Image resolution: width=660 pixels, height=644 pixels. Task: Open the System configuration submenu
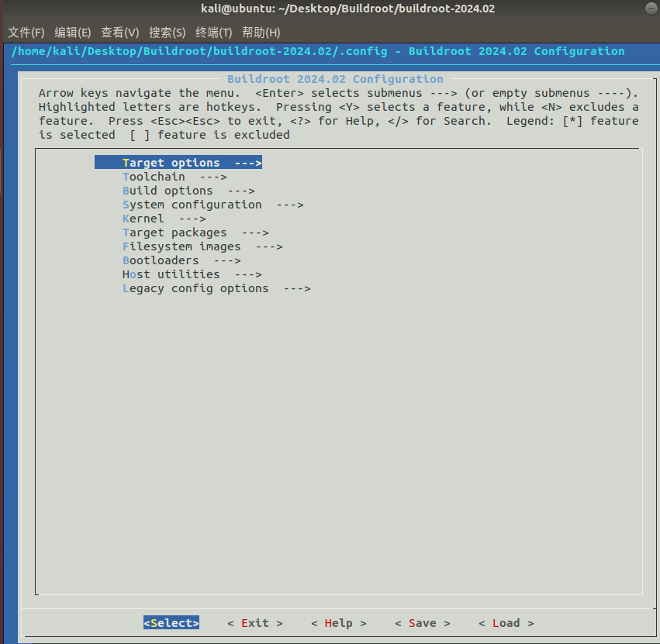(x=213, y=205)
